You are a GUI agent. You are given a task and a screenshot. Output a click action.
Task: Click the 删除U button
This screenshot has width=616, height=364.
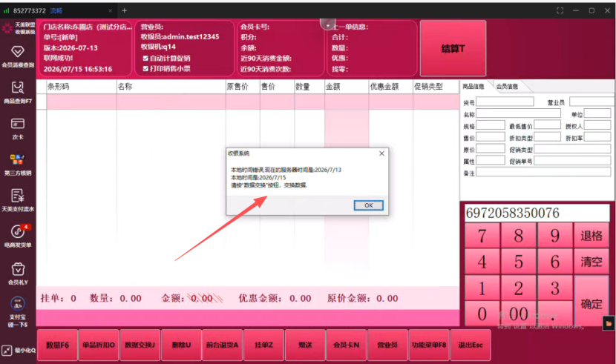[181, 345]
